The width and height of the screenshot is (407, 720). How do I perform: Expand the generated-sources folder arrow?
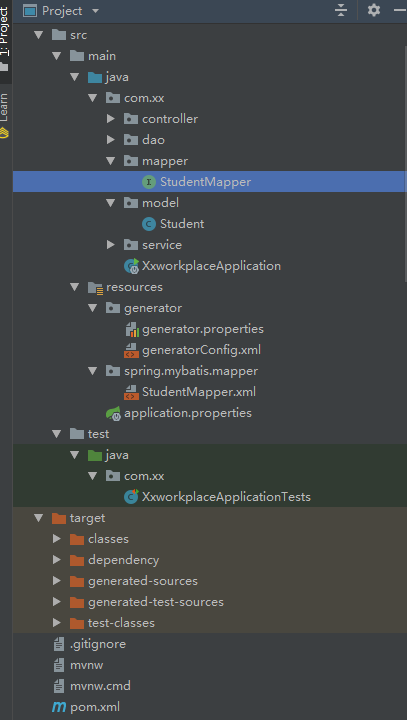pos(57,581)
